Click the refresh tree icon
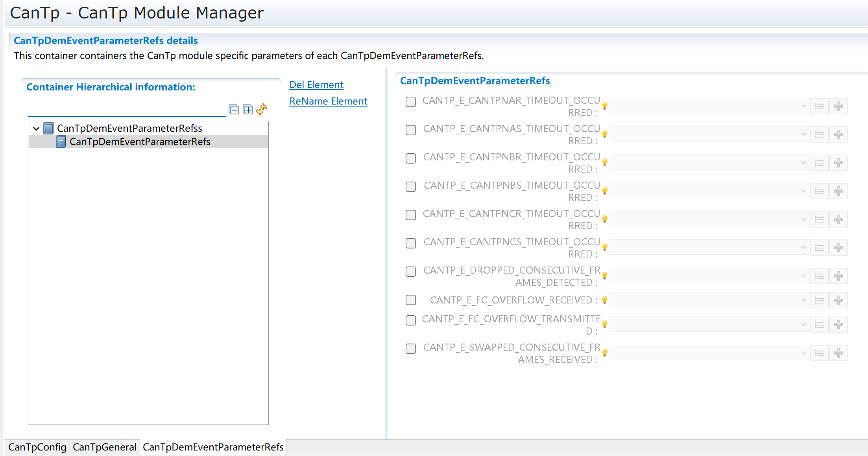The image size is (868, 456). click(x=262, y=109)
